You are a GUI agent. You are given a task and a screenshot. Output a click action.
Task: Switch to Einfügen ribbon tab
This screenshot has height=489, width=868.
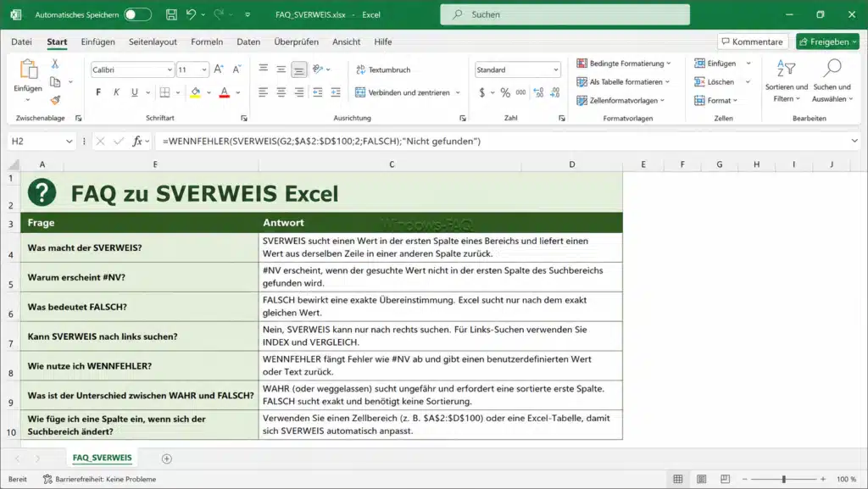[98, 42]
